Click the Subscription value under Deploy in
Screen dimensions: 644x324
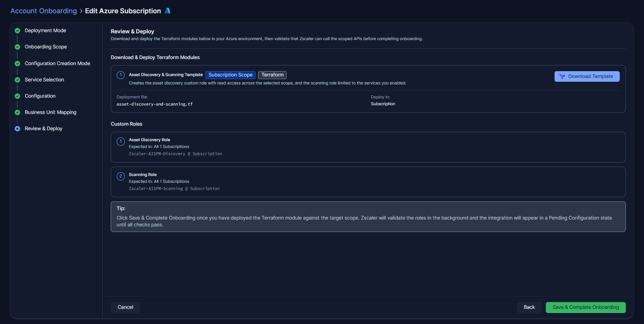click(x=383, y=104)
